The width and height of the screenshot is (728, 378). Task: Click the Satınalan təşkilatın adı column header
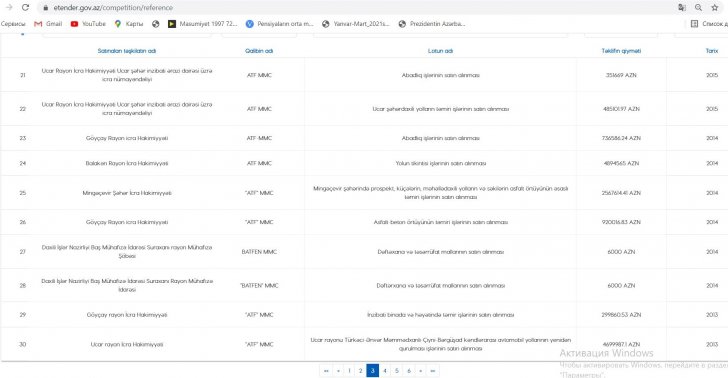(127, 51)
